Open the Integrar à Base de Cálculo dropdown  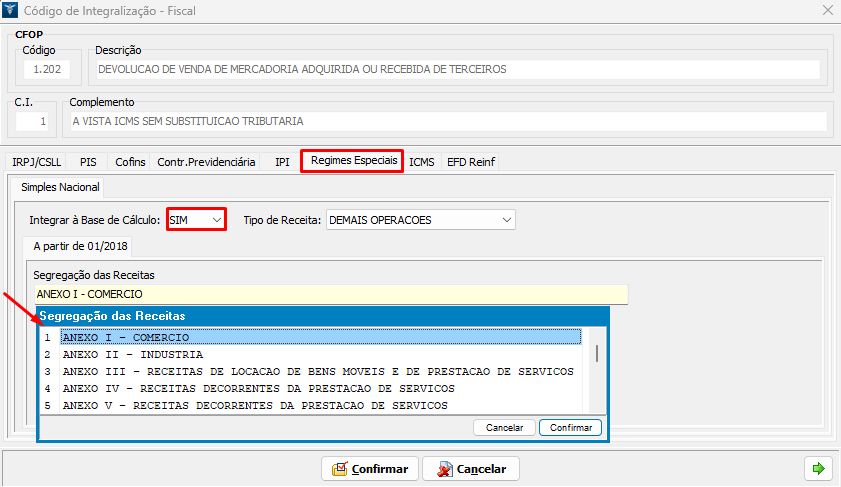196,219
